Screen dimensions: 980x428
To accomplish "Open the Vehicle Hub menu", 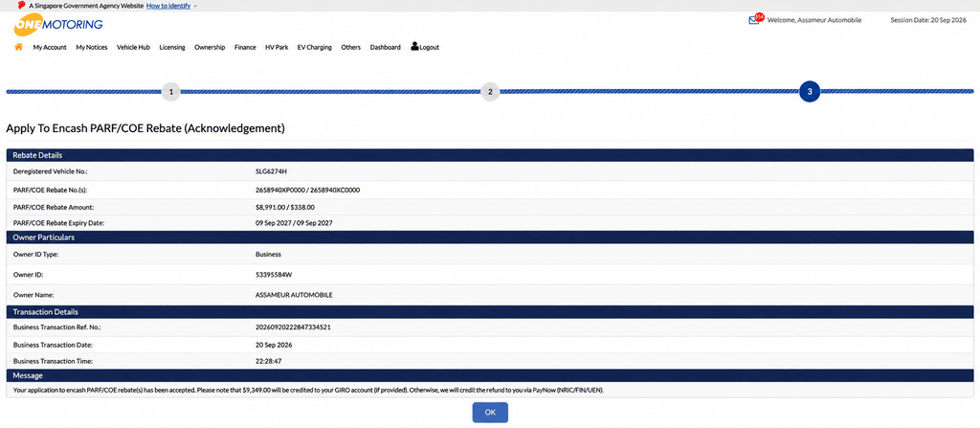I will click(x=133, y=47).
